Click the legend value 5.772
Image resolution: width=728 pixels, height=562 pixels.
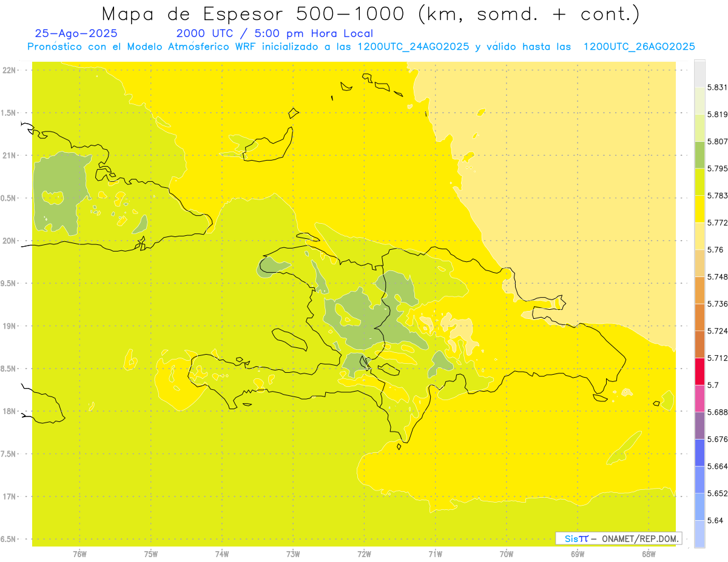(717, 222)
